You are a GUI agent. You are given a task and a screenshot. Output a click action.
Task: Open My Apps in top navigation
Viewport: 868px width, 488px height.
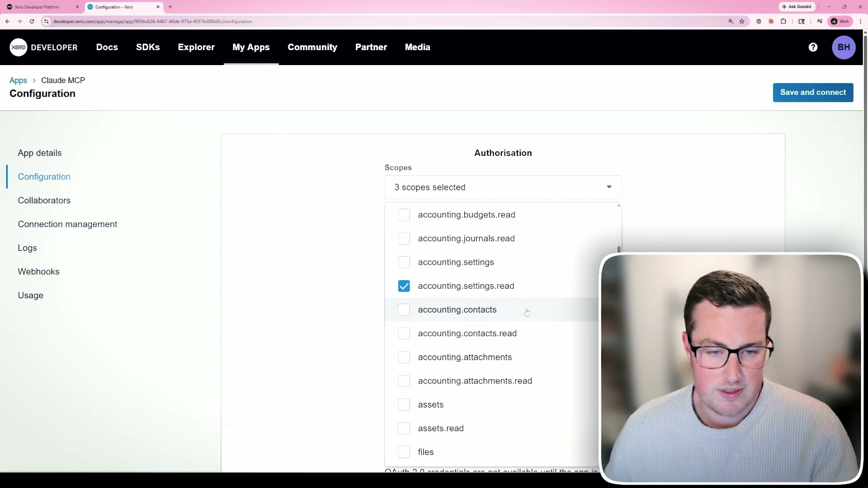[x=251, y=47]
